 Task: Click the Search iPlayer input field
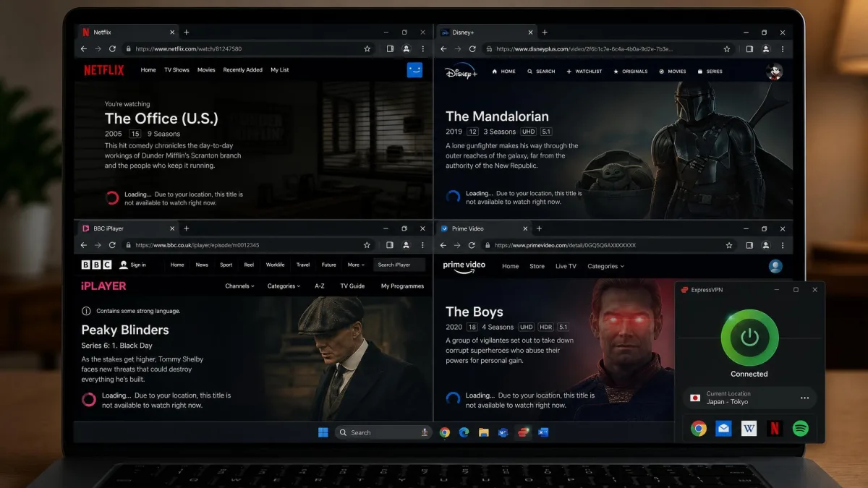[x=399, y=265]
